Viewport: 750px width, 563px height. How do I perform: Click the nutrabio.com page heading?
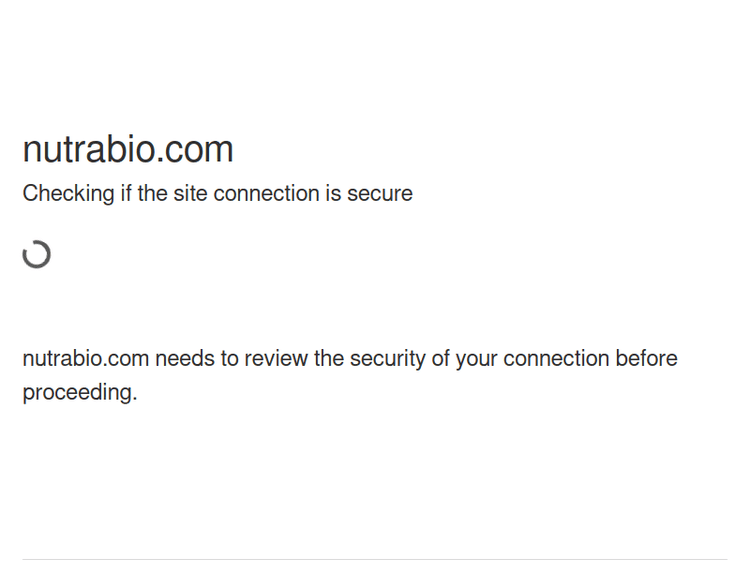tap(128, 150)
